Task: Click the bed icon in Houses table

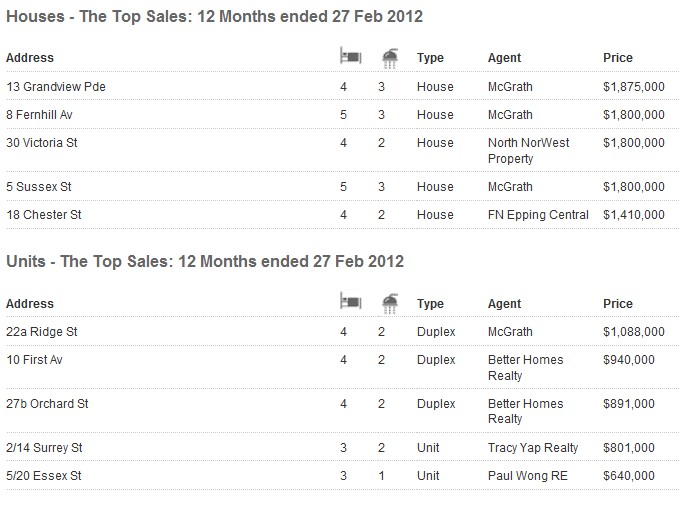Action: click(351, 57)
